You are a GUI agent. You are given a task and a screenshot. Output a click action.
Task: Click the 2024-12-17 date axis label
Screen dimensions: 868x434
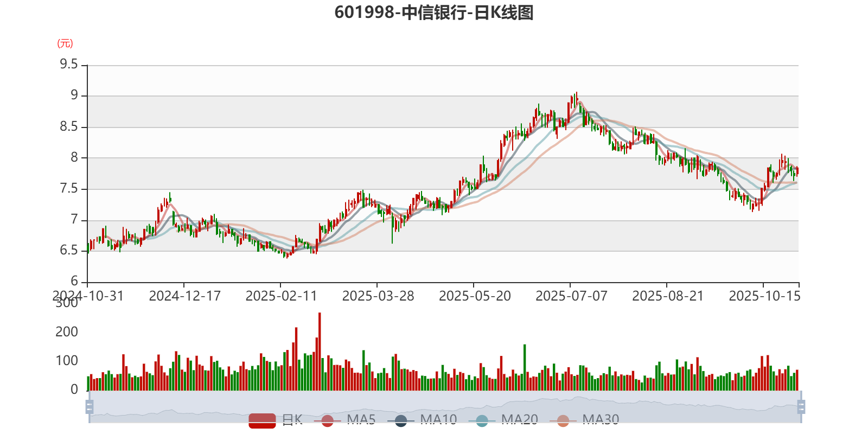point(184,296)
